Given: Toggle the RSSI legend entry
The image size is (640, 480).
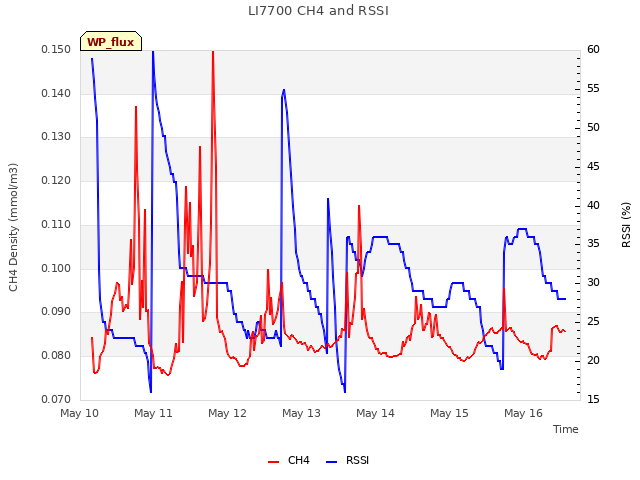Looking at the screenshot, I should click(348, 460).
